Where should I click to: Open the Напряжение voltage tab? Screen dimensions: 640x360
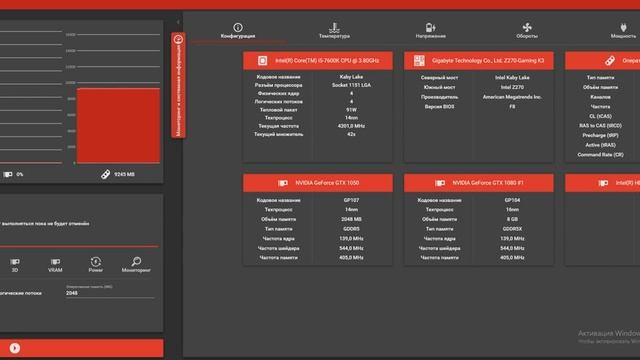pyautogui.click(x=431, y=31)
